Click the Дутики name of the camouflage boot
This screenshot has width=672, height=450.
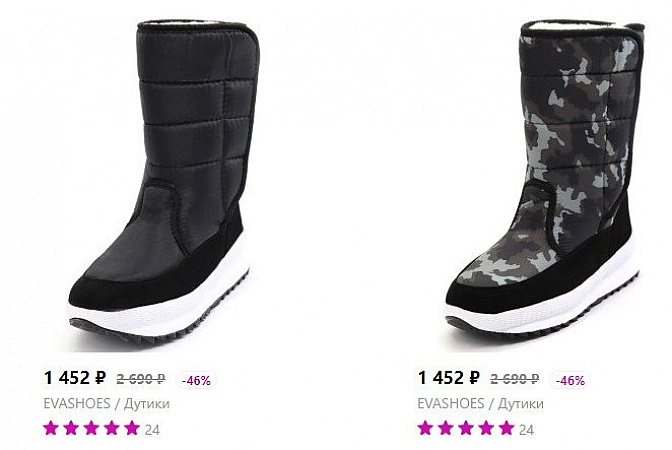point(520,404)
